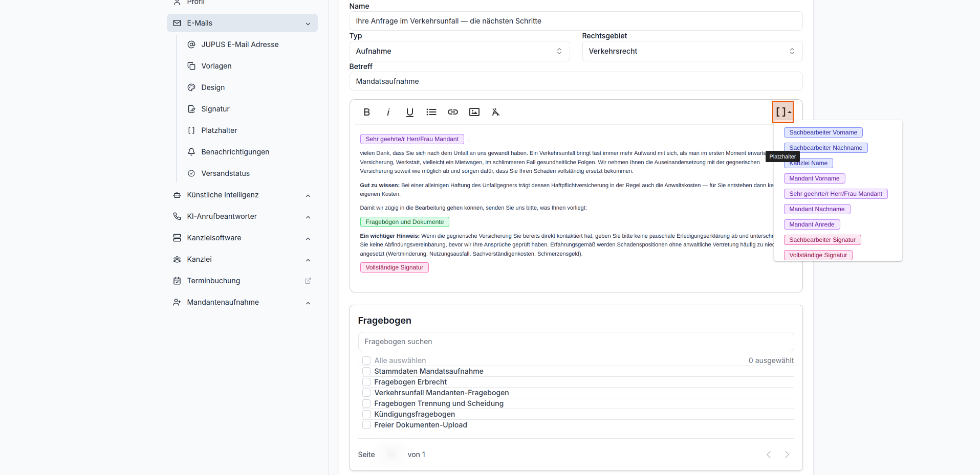Click the JUPUS E-Mail Adresse at-sign icon
The width and height of the screenshot is (980, 475).
pos(191,44)
